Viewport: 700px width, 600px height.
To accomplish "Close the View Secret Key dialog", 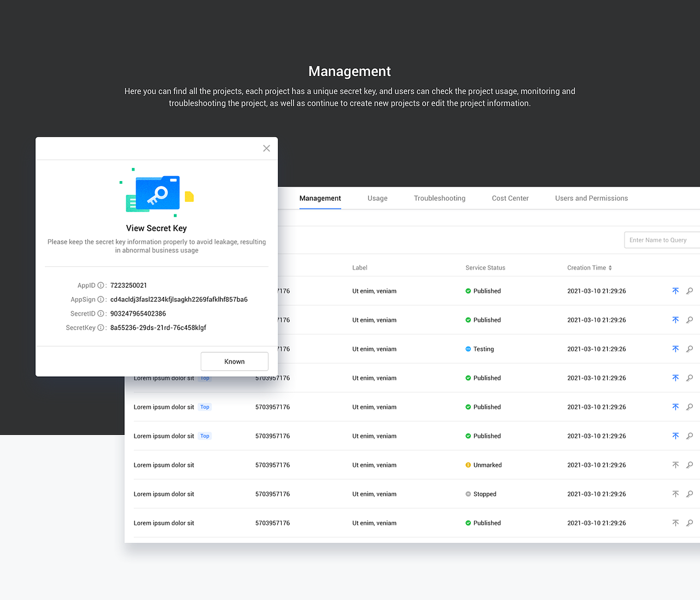I will pos(266,148).
